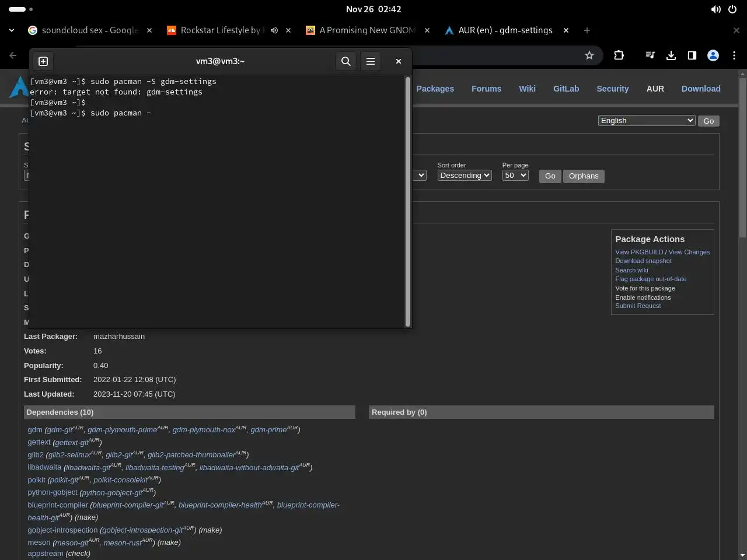Screen dimensions: 747x560
Task: Click Download snapshot link
Action: 643,261
